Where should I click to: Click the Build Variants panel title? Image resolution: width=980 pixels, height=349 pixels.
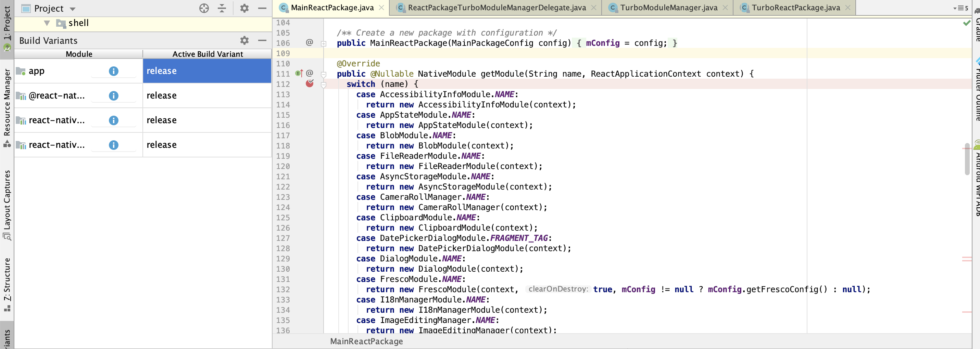pyautogui.click(x=48, y=41)
